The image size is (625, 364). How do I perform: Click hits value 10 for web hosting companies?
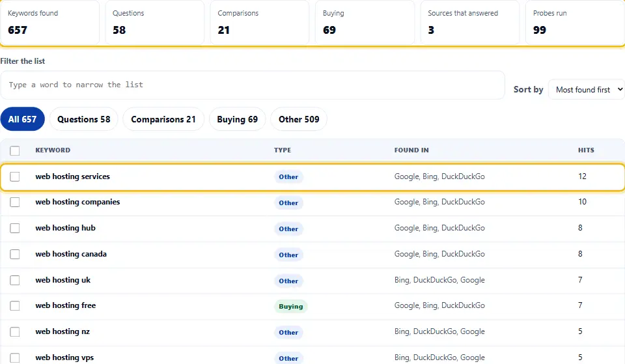pos(582,202)
